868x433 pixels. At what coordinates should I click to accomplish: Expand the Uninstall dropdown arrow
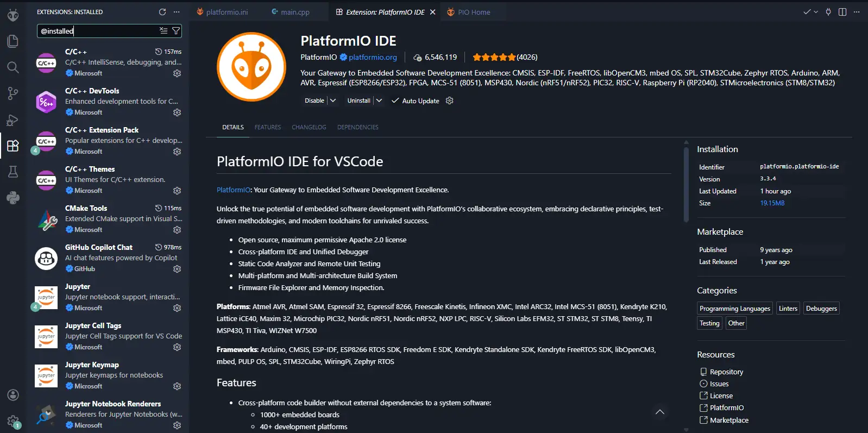(x=379, y=101)
